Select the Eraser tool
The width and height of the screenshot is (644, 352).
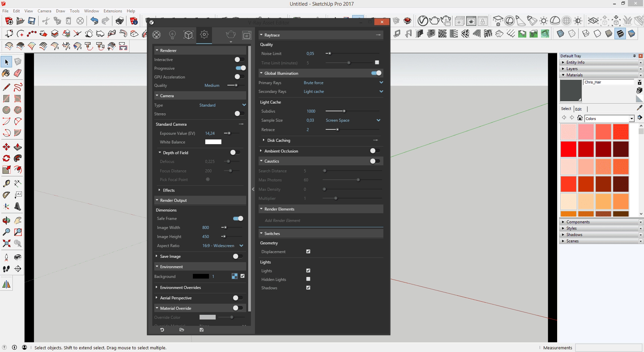[x=18, y=73]
